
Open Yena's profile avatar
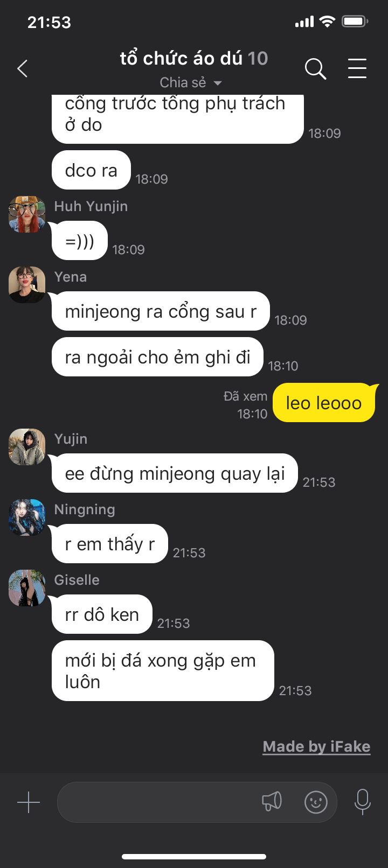pos(27,285)
